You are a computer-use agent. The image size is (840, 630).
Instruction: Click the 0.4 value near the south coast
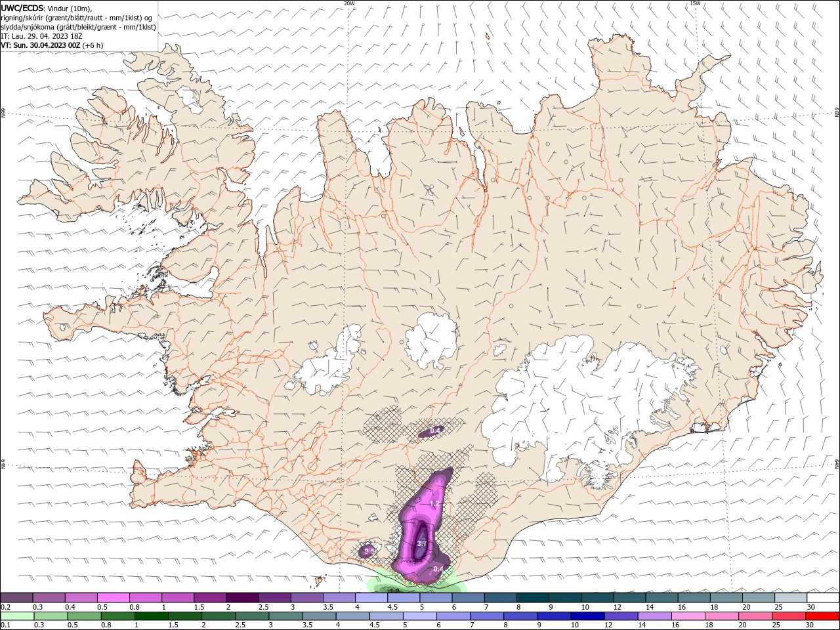pyautogui.click(x=438, y=568)
